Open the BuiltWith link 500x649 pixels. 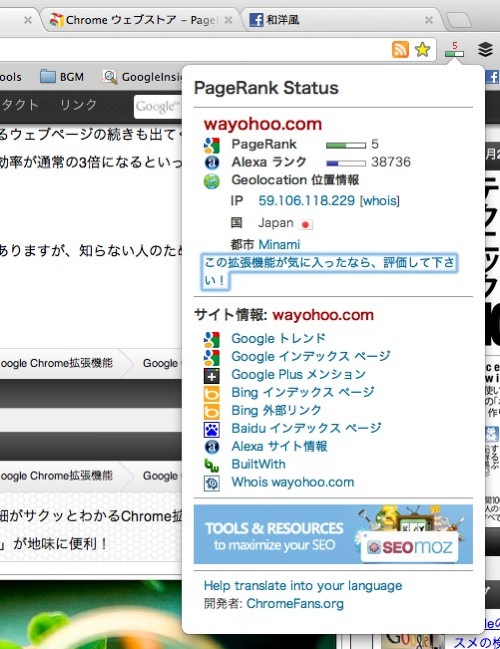[x=258, y=464]
